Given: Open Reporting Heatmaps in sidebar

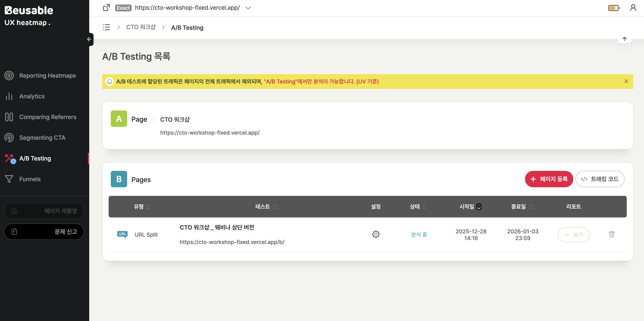Looking at the screenshot, I should [47, 76].
